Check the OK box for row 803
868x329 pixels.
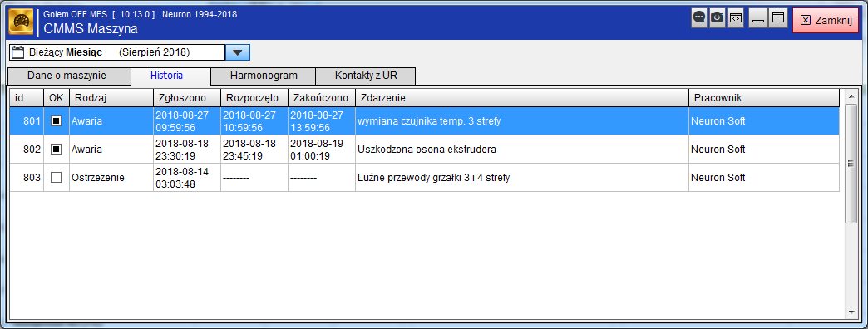[56, 178]
